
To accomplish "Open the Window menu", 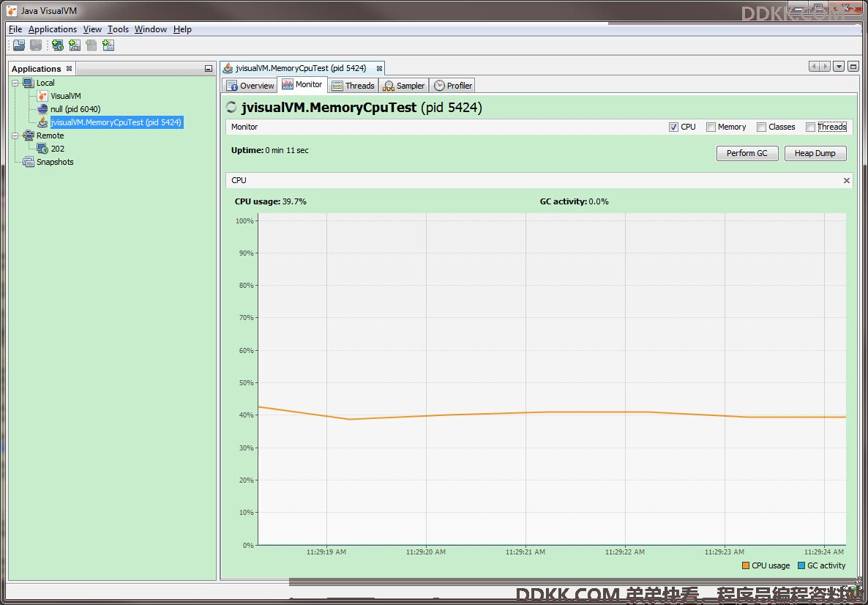I will (x=151, y=29).
